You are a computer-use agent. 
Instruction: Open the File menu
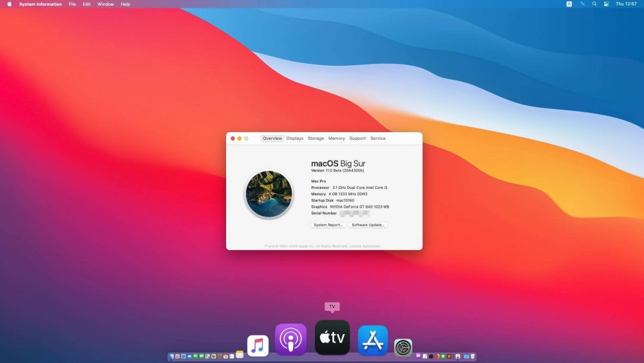[72, 4]
